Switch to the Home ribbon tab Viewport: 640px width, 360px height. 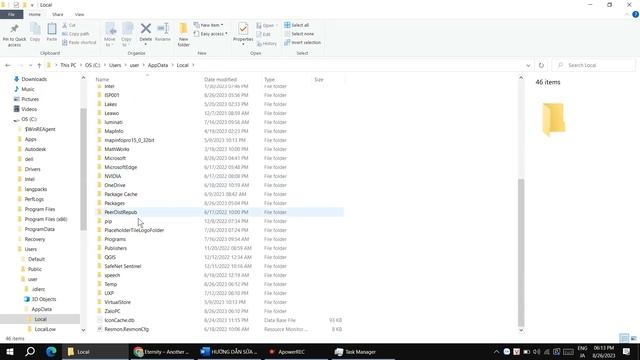click(x=35, y=14)
